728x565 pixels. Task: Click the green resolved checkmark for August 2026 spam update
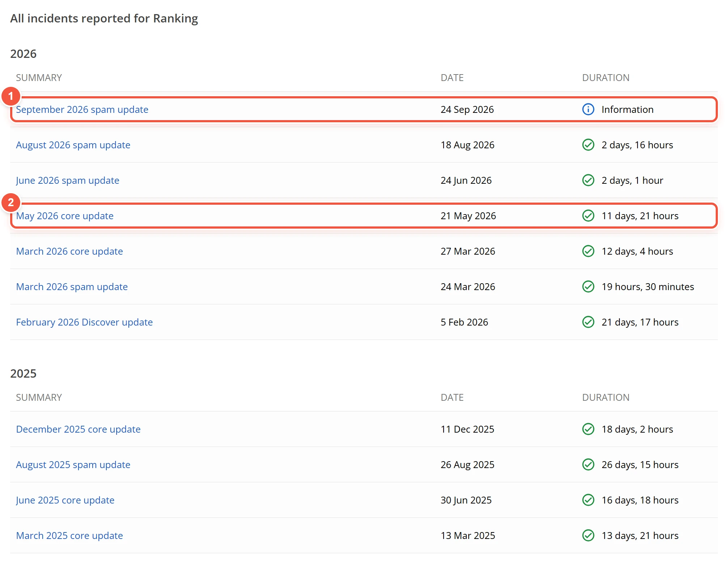click(588, 145)
